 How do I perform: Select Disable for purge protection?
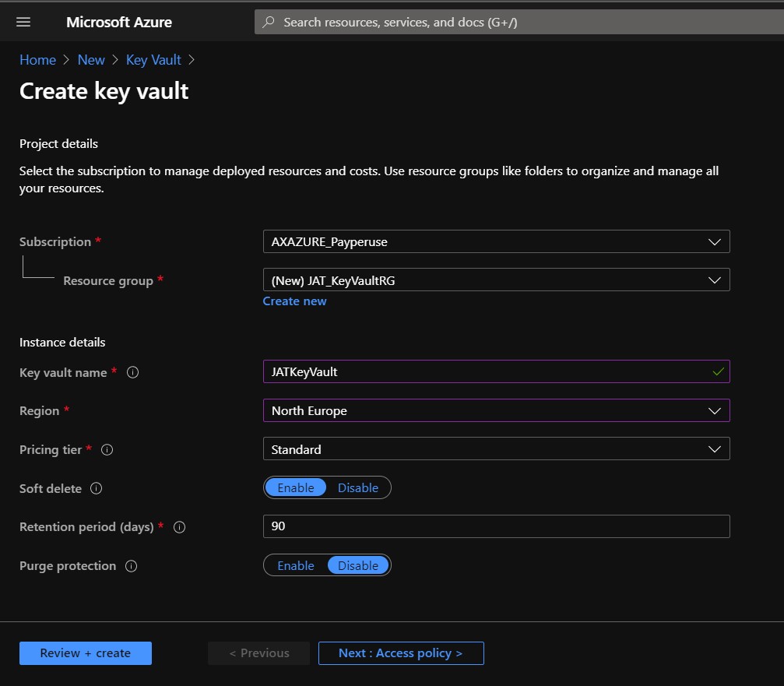tap(358, 565)
